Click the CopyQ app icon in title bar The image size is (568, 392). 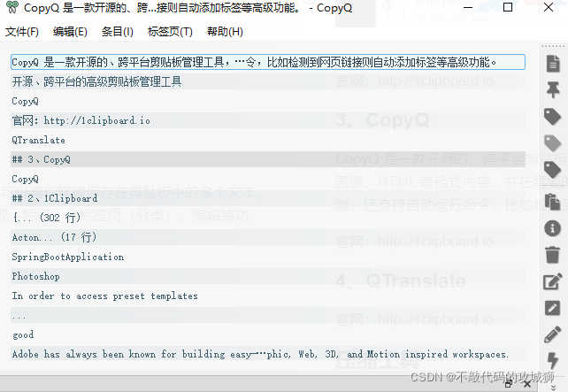coord(12,7)
